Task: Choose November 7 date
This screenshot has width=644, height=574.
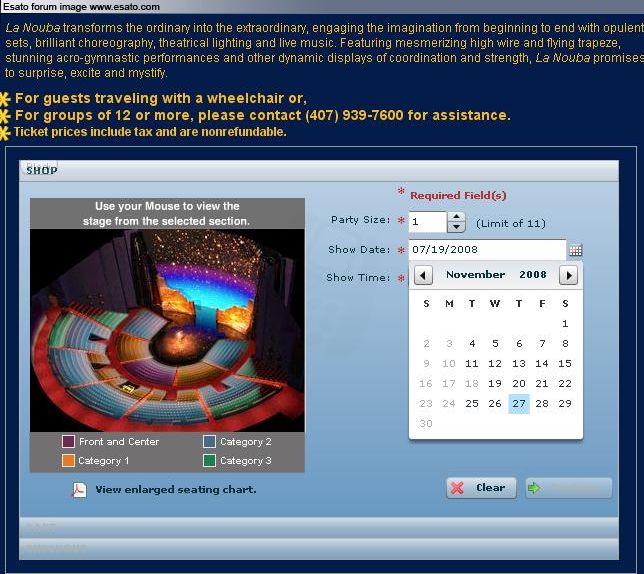Action: click(542, 344)
